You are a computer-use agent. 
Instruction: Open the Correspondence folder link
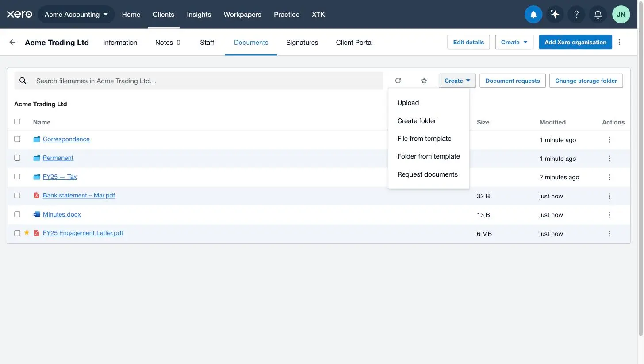[66, 139]
